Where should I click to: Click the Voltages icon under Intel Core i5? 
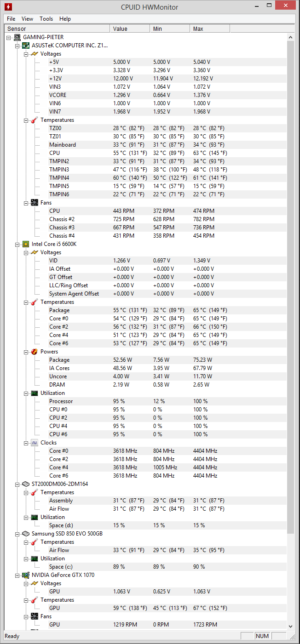tap(35, 252)
